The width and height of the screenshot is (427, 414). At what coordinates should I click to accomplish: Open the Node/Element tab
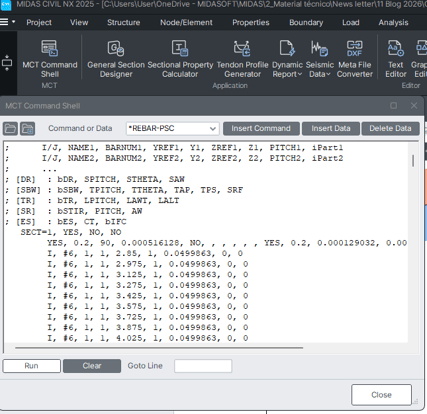click(186, 22)
